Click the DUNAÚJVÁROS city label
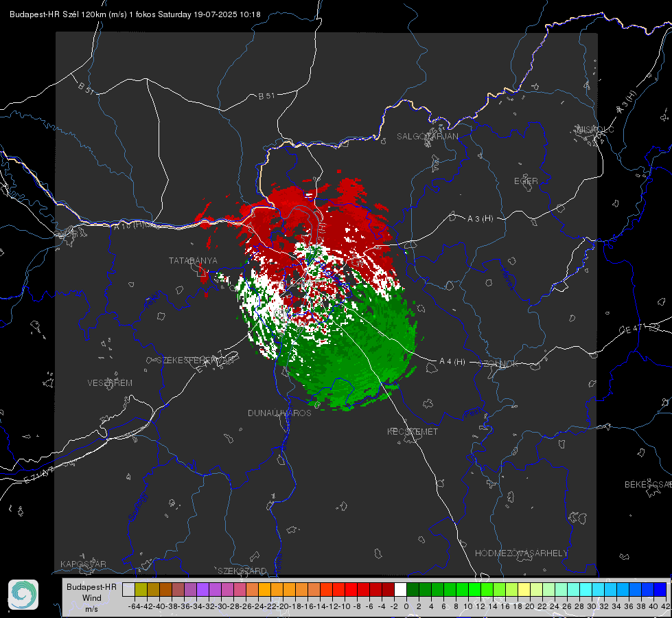The image size is (672, 618). pos(279,413)
